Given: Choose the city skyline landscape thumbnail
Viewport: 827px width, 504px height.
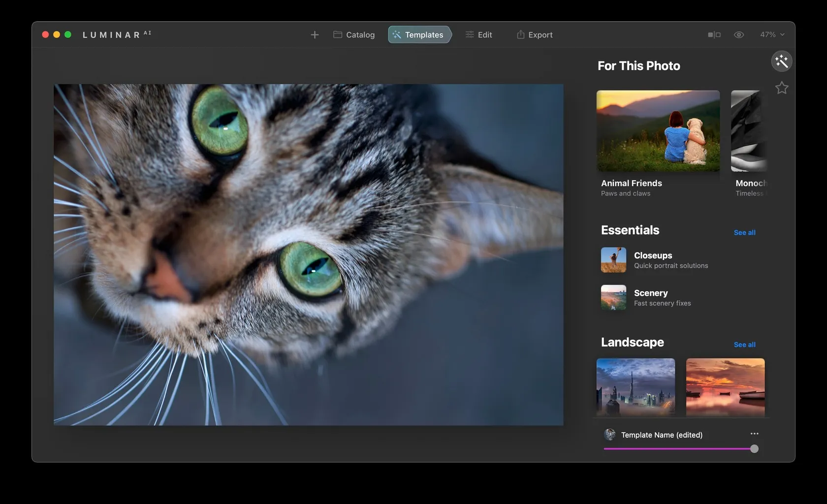Looking at the screenshot, I should click(x=636, y=387).
